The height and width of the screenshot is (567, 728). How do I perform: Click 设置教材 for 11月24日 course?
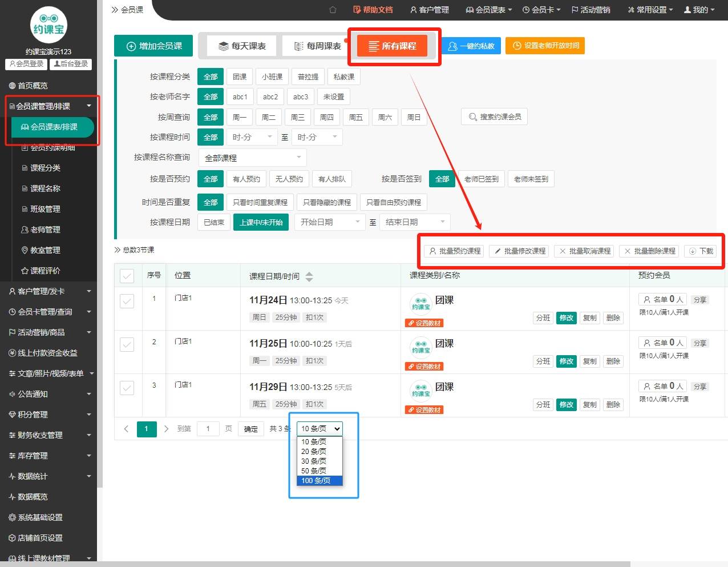[x=424, y=323]
